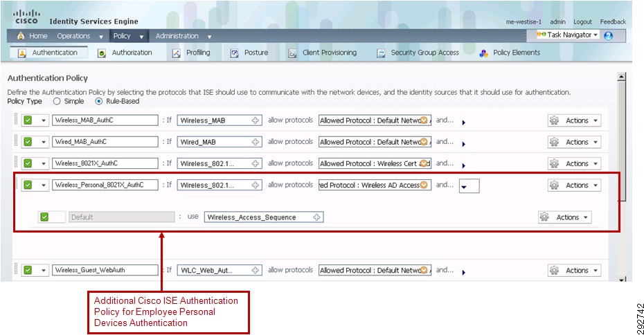Select Rule-Based policy type
The width and height of the screenshot is (644, 335).
pyautogui.click(x=98, y=102)
